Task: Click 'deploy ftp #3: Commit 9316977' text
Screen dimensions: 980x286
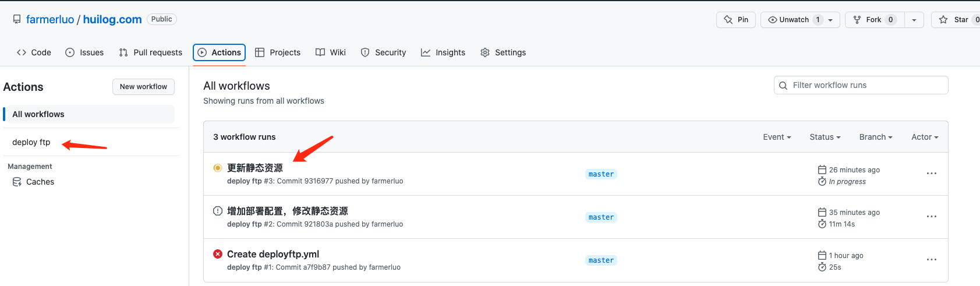Action: pos(280,181)
